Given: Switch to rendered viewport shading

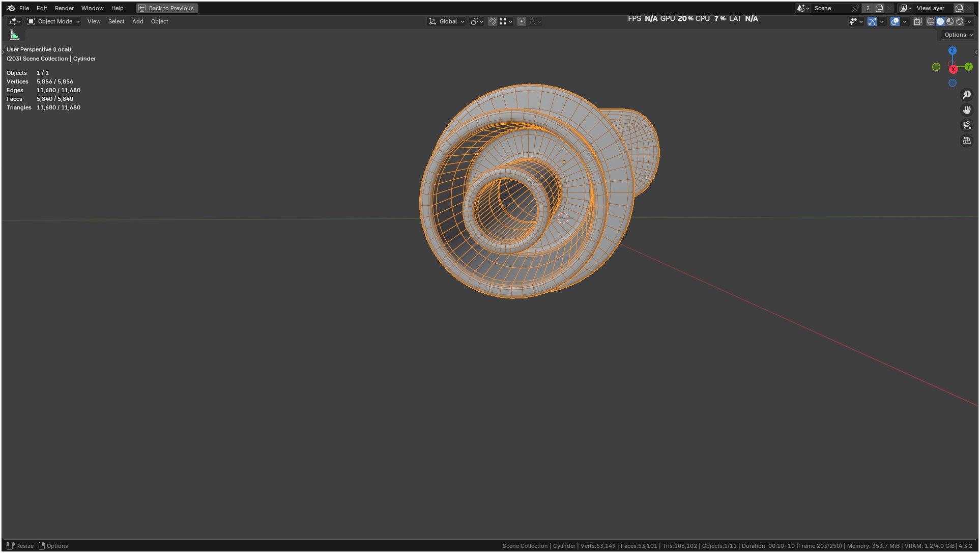Looking at the screenshot, I should [x=960, y=21].
